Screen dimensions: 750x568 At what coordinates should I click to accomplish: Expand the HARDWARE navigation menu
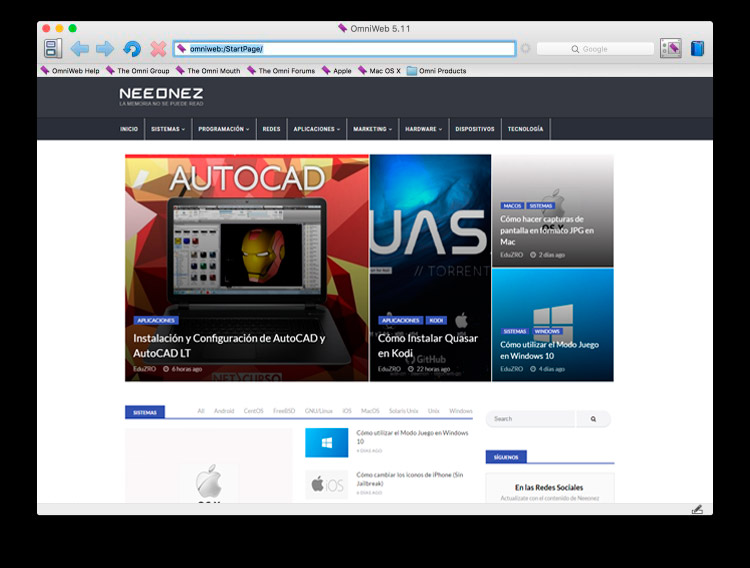pyautogui.click(x=424, y=129)
